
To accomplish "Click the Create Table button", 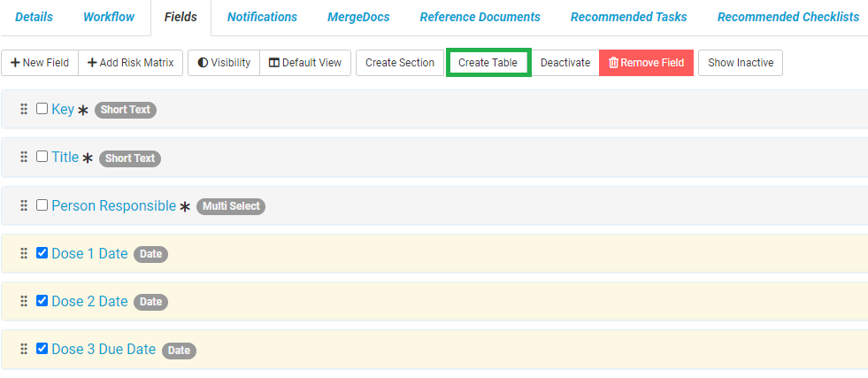I will [x=488, y=63].
